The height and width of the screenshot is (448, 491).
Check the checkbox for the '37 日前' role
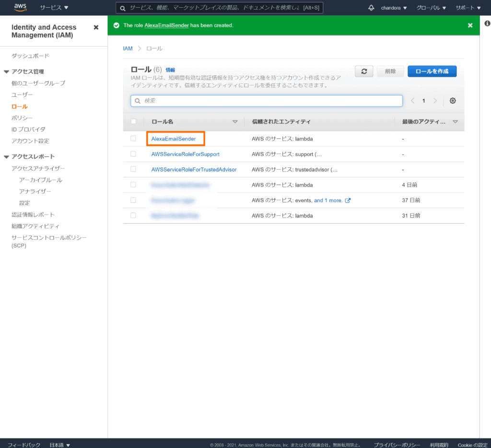point(133,200)
